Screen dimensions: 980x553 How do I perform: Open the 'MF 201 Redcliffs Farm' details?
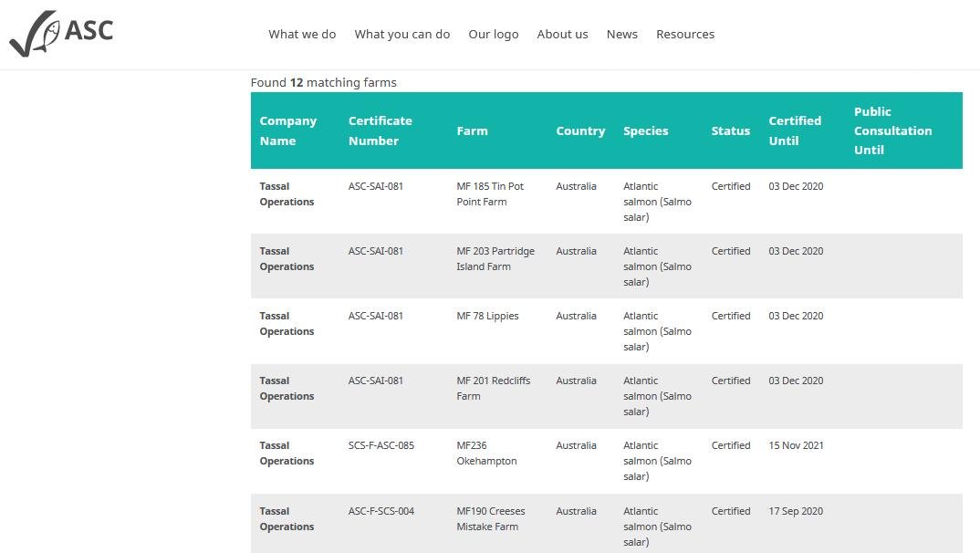click(493, 388)
